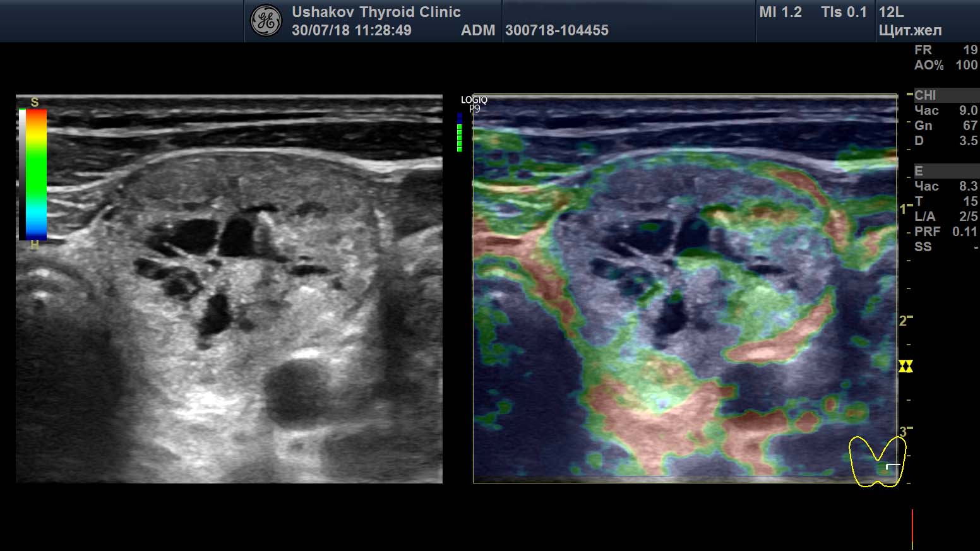Viewport: 980px width, 551px height.
Task: Click the H label below color bar
Action: 35,246
